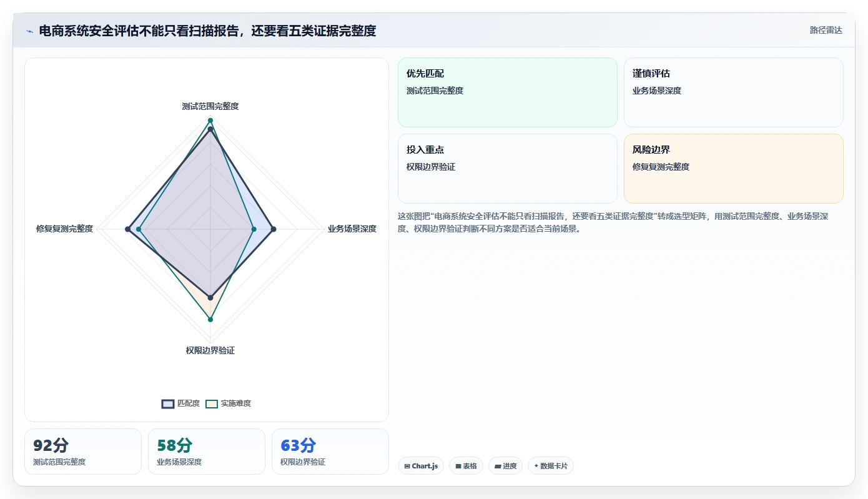Click the green 实施难度 point on the 测试范围完整度 axis

pos(210,120)
